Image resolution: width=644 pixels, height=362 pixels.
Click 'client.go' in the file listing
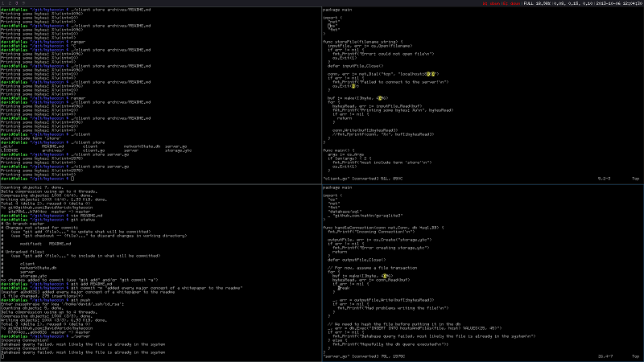pyautogui.click(x=93, y=150)
